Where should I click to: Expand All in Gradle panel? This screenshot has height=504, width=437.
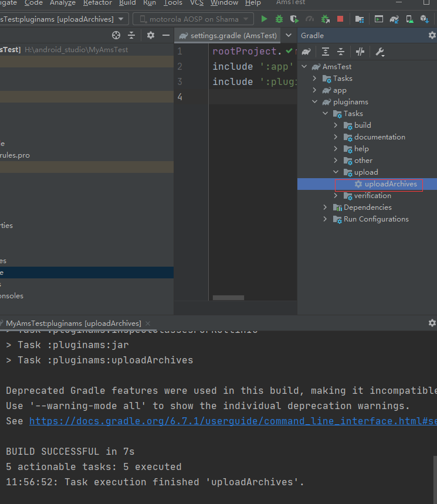[x=326, y=52]
